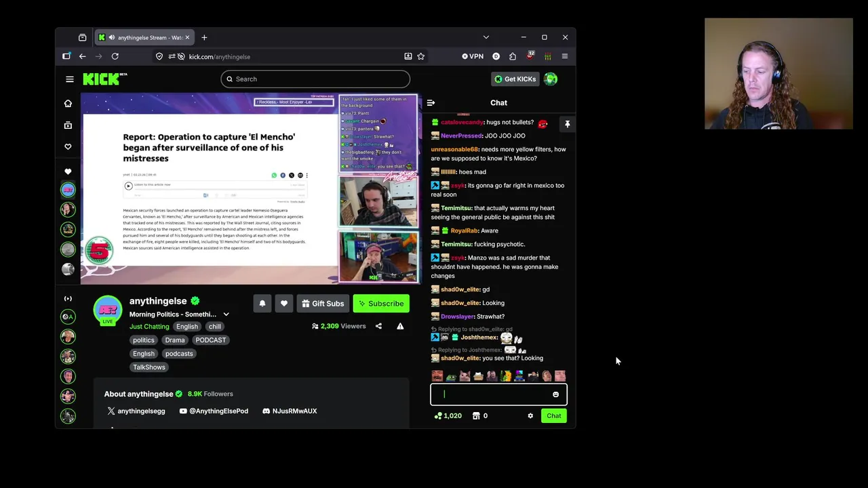Select the chill tag

coord(215,327)
